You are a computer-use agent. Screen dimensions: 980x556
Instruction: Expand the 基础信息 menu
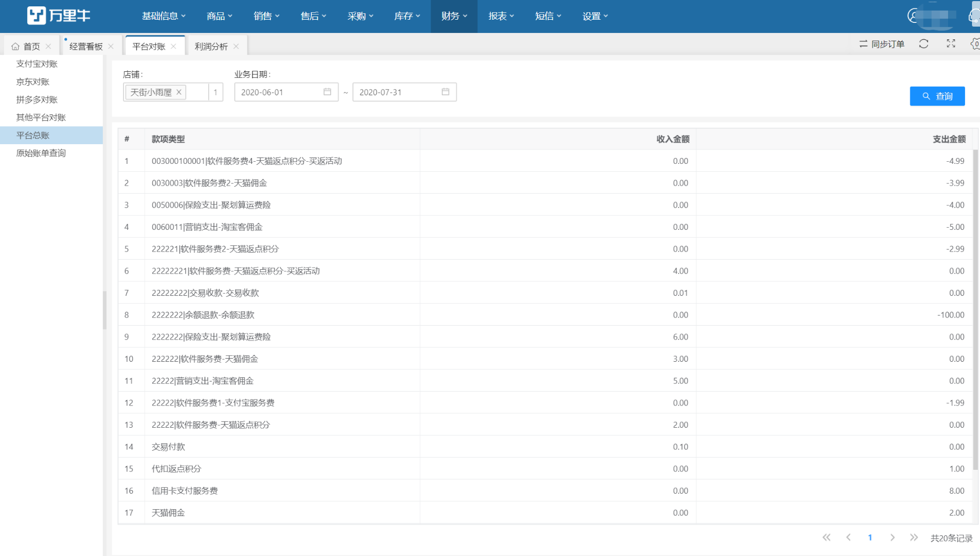pyautogui.click(x=163, y=16)
